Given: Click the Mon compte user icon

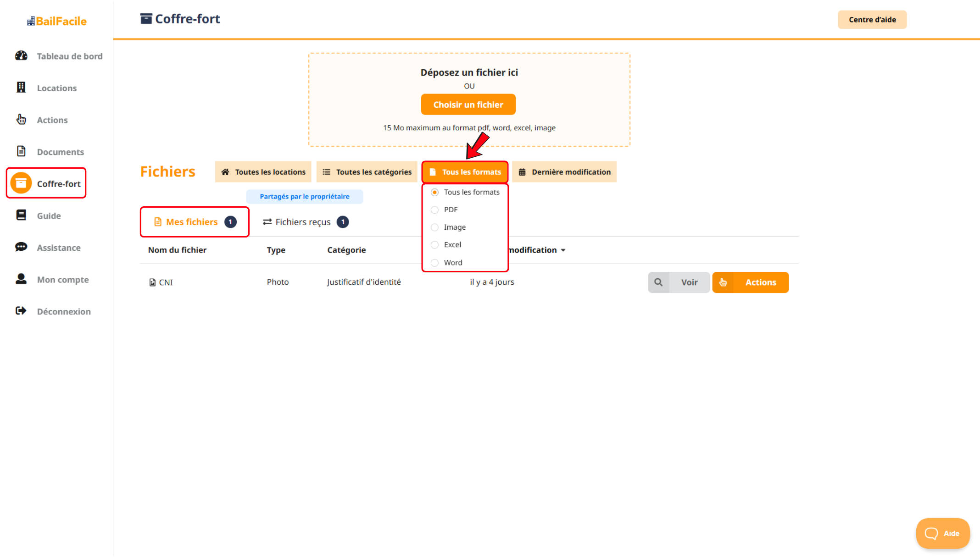Looking at the screenshot, I should 21,279.
